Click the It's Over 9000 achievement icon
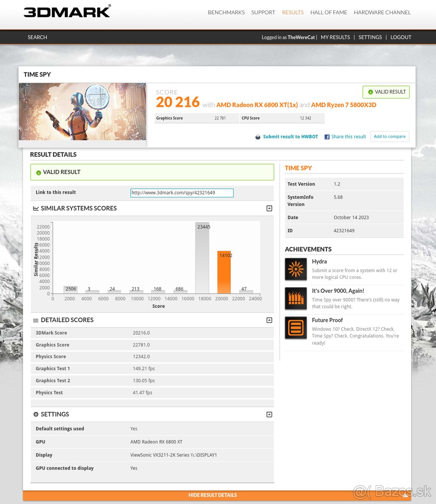 pos(296,299)
